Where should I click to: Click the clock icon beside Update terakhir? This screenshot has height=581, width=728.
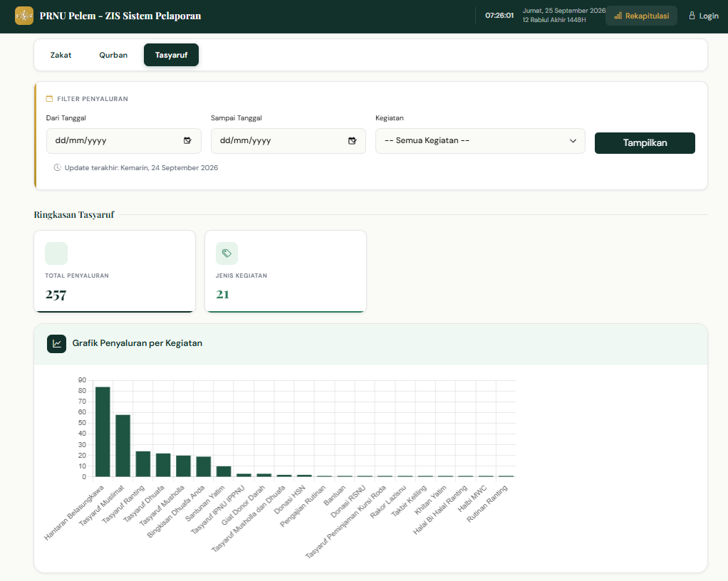tap(58, 167)
